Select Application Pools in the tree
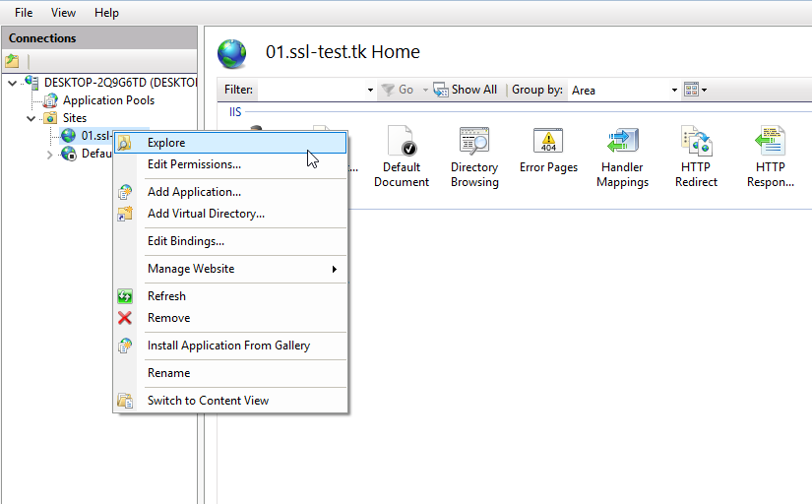 [x=107, y=100]
